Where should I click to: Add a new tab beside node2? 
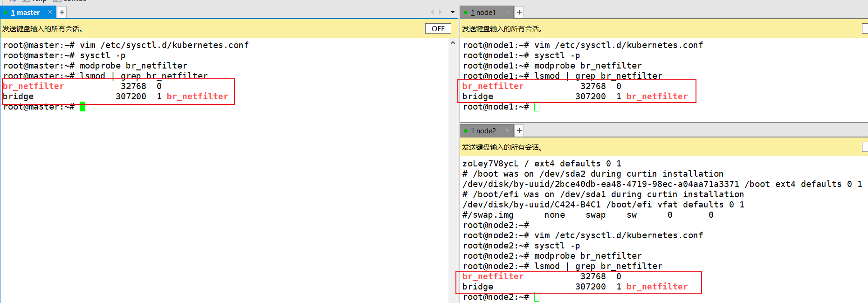click(x=519, y=131)
